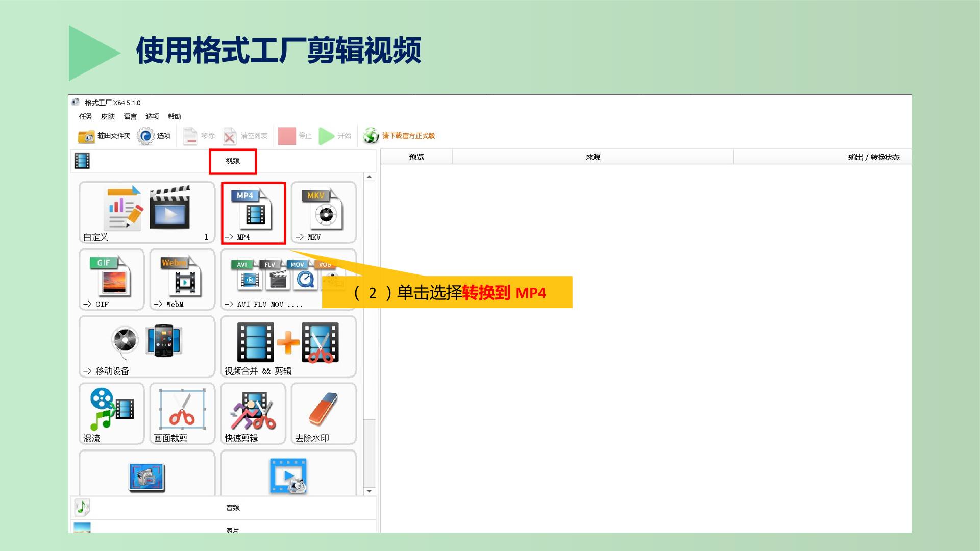Open the 自定义 custom presets tile

147,213
